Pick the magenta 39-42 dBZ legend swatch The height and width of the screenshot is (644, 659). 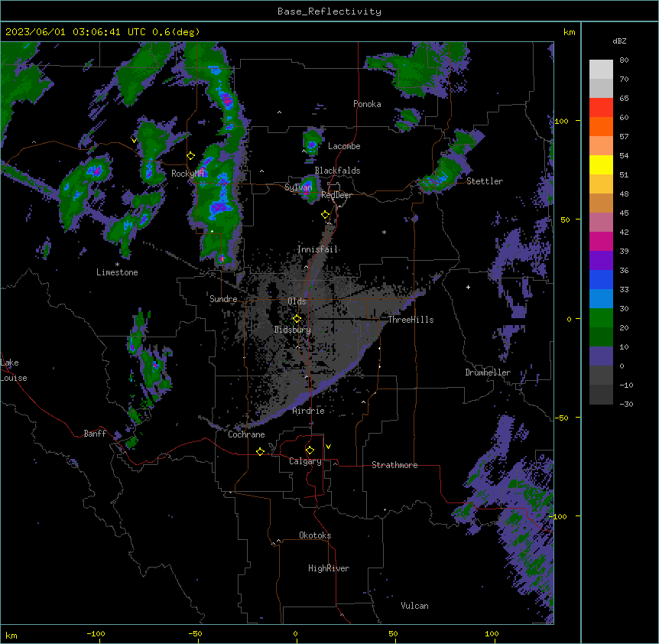click(601, 241)
